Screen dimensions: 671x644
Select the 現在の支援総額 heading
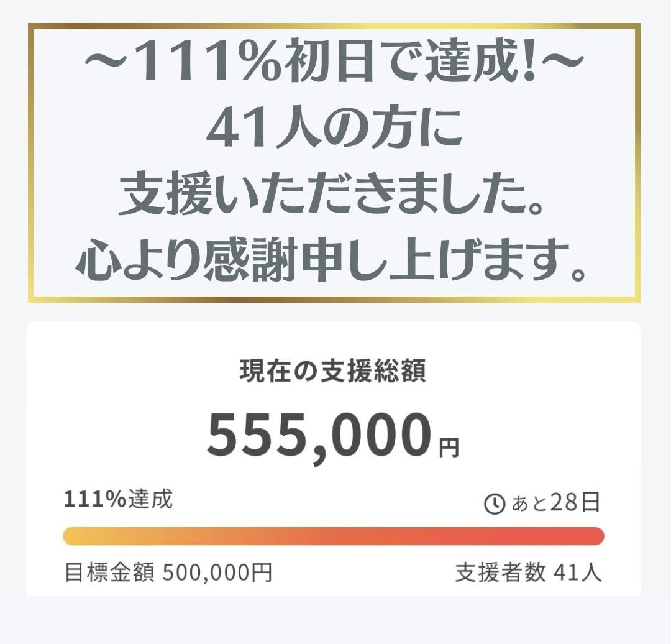[333, 372]
